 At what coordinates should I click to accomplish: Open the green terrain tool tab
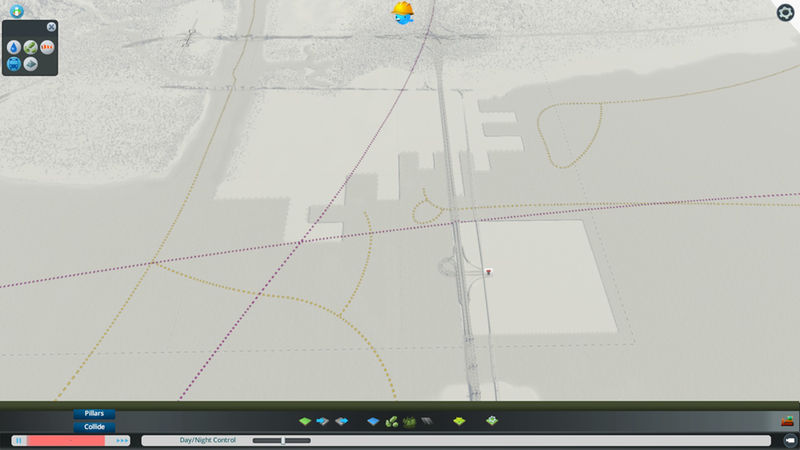[x=305, y=422]
